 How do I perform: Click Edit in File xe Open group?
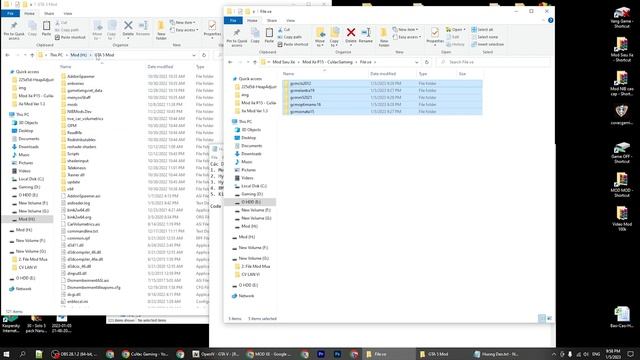pyautogui.click(x=452, y=37)
